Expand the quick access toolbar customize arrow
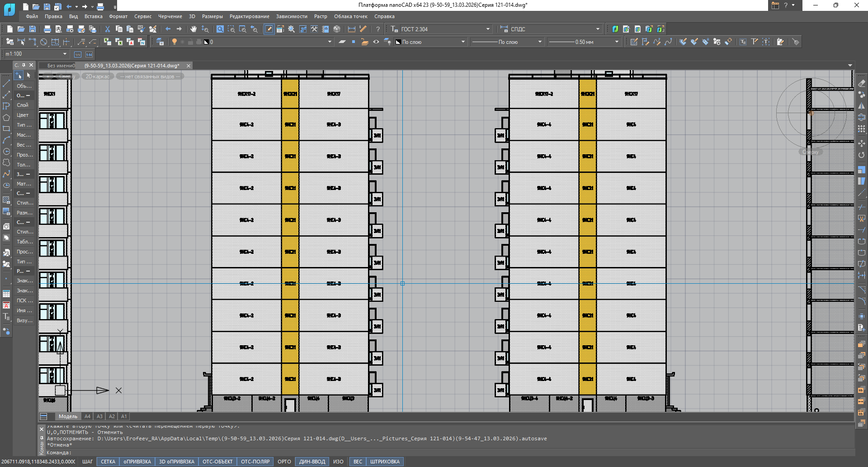Screen dimensions: 868x467 click(x=115, y=7)
